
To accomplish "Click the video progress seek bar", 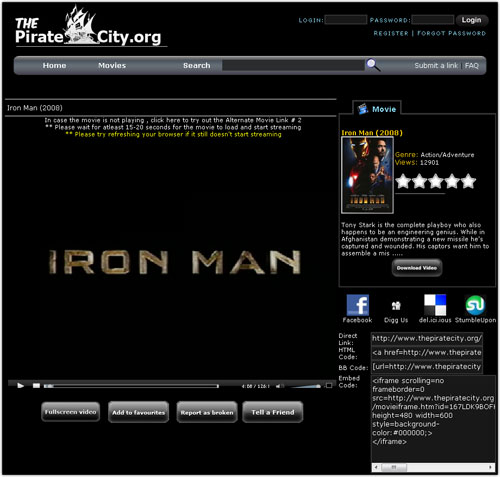I will click(131, 386).
